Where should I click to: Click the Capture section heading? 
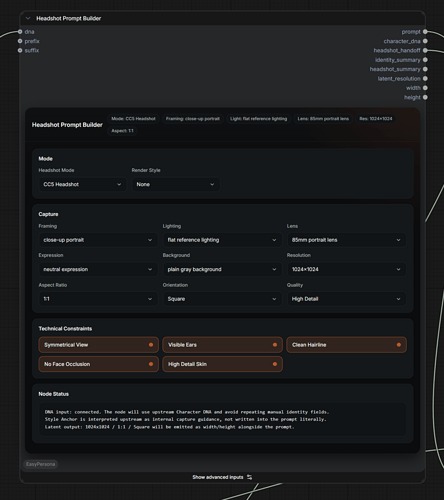pos(48,214)
